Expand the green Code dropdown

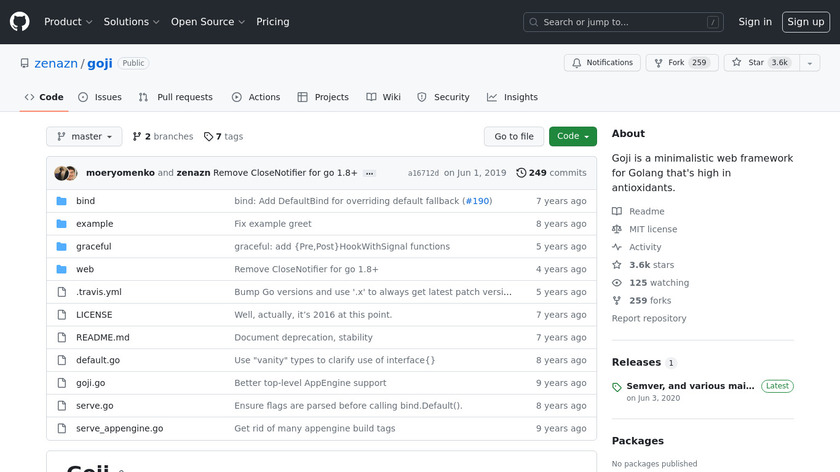tap(572, 137)
